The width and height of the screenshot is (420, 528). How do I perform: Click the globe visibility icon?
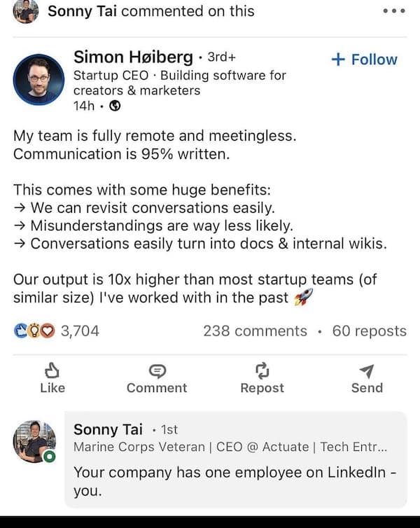(x=115, y=106)
